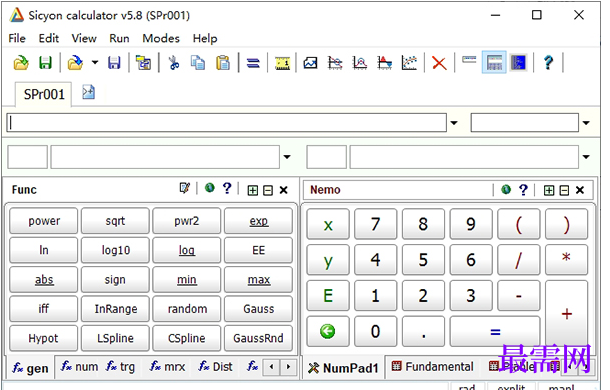
Task: Toggle the single line view button
Action: pyautogui.click(x=469, y=60)
